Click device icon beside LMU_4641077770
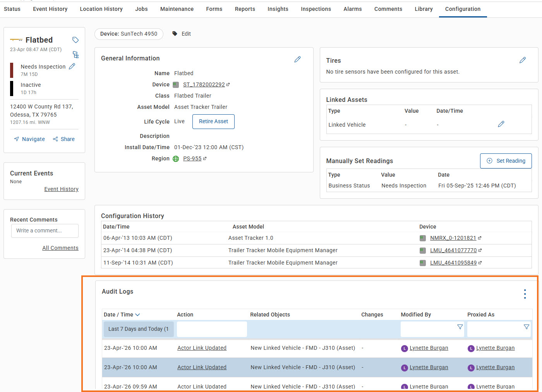 click(x=423, y=251)
